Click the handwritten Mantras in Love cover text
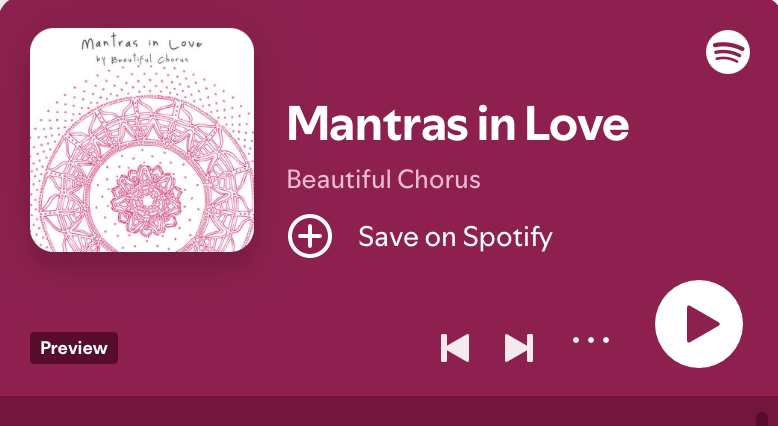 point(142,43)
